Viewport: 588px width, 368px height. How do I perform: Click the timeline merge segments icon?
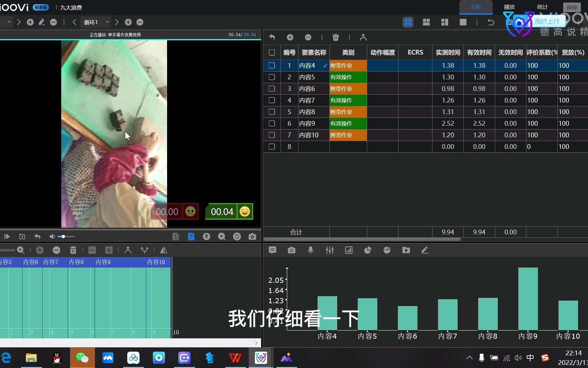pos(128,250)
